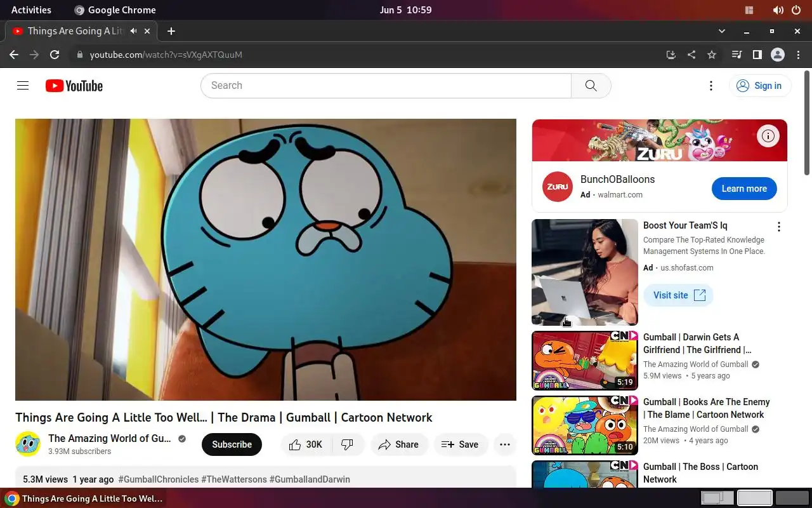
Task: Focus the YouTube Search field
Action: (x=386, y=86)
